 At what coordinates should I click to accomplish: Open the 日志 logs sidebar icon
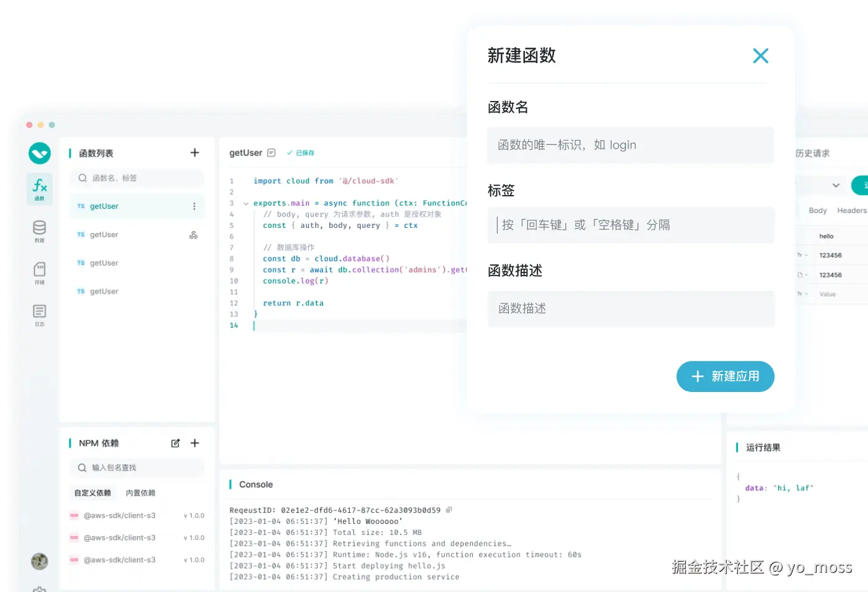tap(40, 315)
